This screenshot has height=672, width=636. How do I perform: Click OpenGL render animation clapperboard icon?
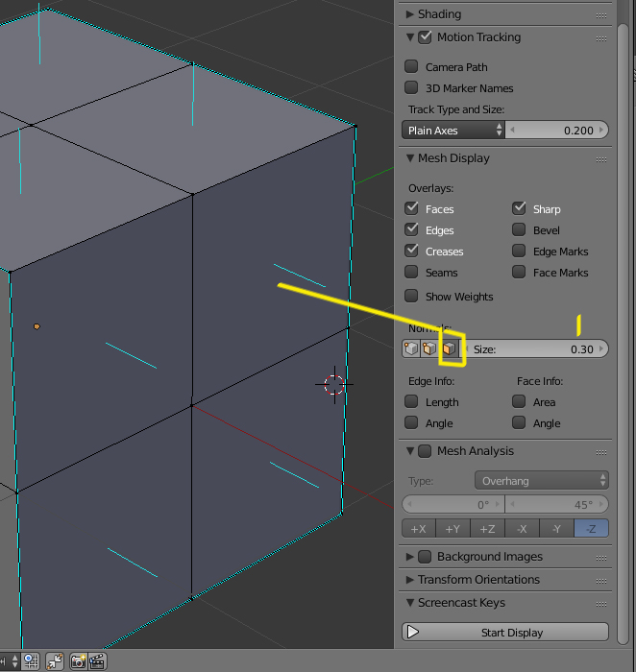coord(97,661)
